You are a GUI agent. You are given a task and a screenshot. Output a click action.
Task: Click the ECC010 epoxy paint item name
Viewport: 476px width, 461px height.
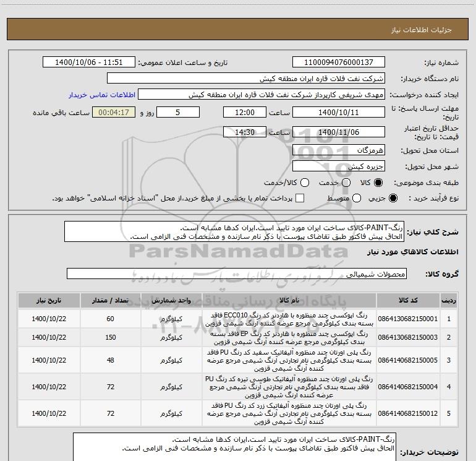(x=289, y=319)
